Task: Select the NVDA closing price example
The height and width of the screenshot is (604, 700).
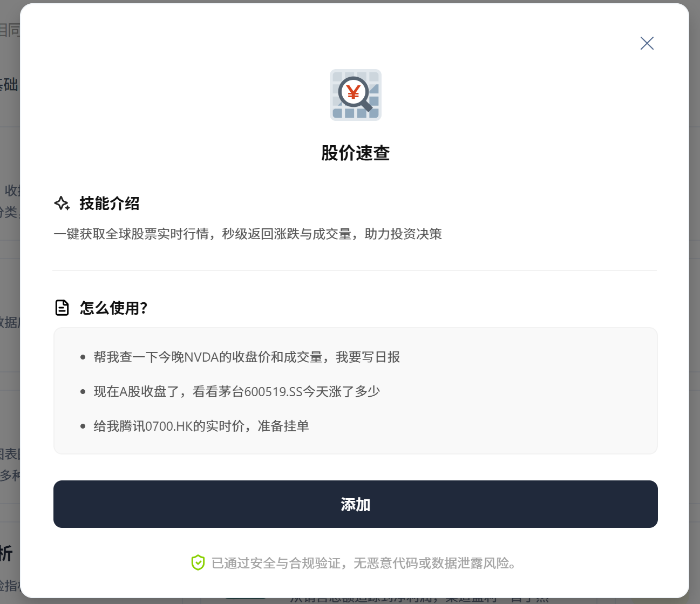Action: 247,357
